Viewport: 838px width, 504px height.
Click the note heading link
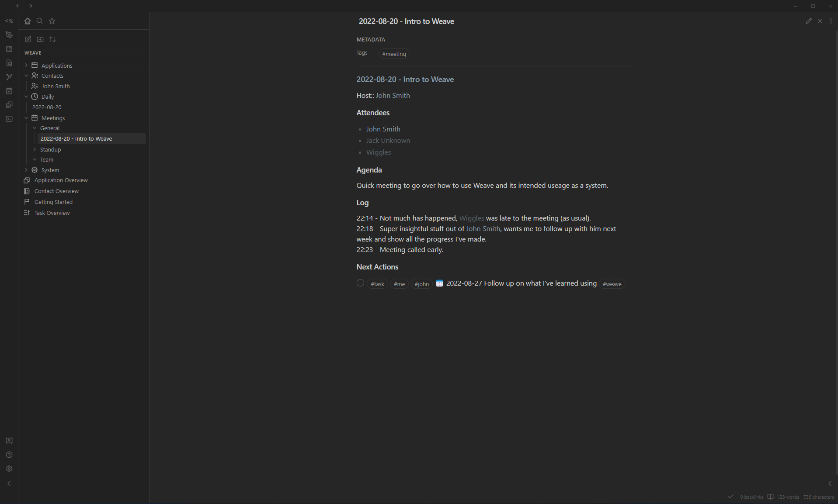(405, 79)
